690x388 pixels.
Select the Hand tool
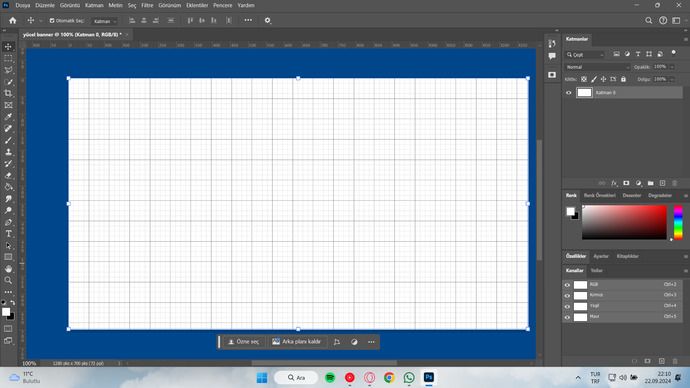click(x=8, y=269)
